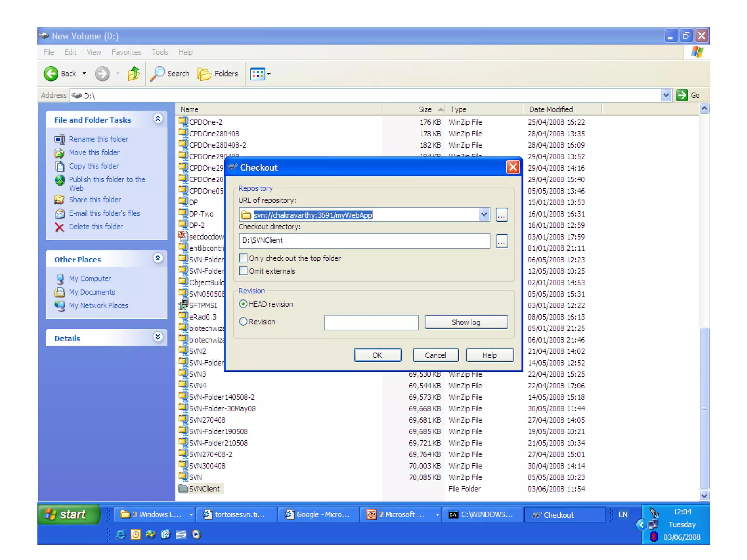Image resolution: width=747 pixels, height=560 pixels.
Task: Browse for the checkout directory
Action: [x=502, y=241]
